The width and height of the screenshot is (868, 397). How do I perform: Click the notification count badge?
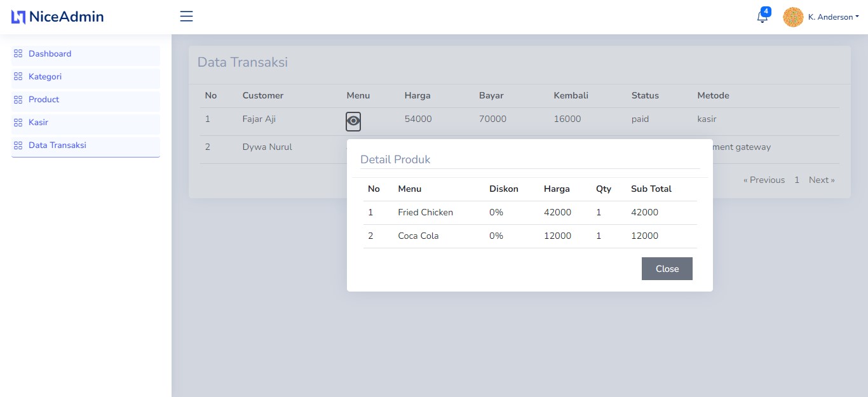tap(765, 11)
